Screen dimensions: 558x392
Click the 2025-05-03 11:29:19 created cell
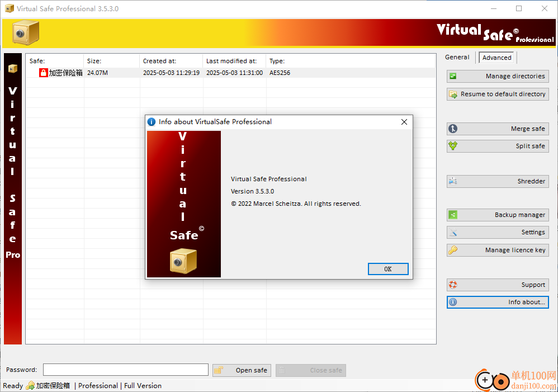point(171,73)
